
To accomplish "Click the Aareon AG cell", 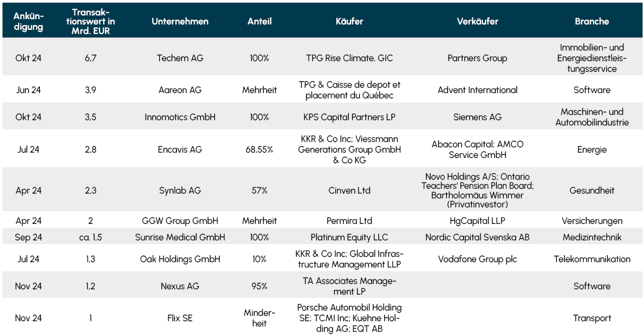I will (180, 90).
